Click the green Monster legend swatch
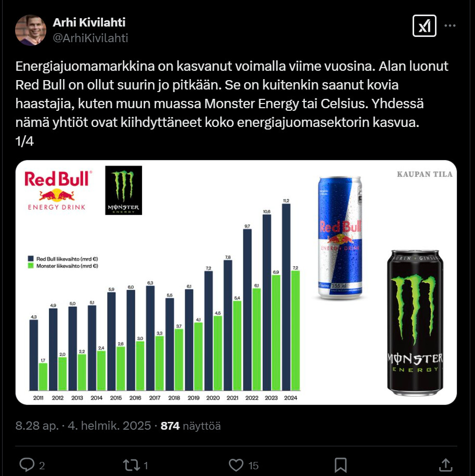The width and height of the screenshot is (475, 476). pyautogui.click(x=31, y=266)
